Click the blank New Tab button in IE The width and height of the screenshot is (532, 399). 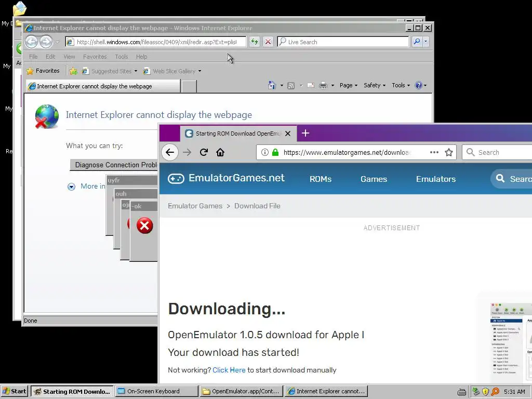[x=189, y=87]
